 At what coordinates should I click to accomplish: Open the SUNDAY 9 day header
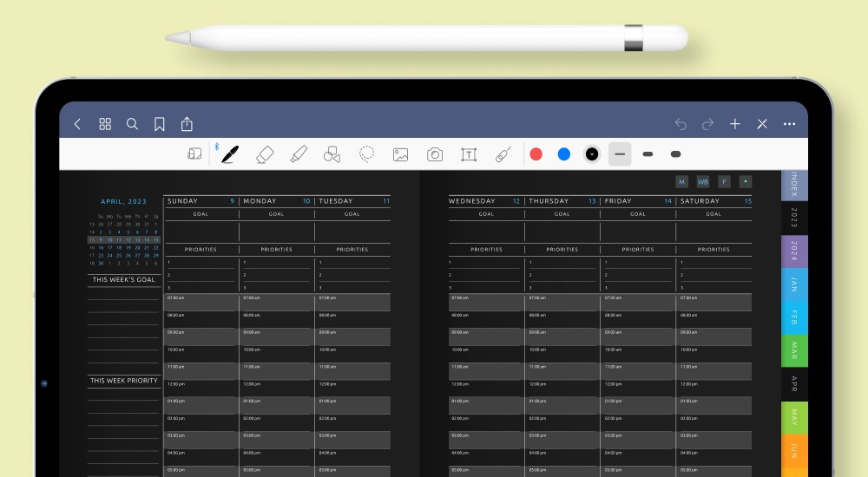click(201, 201)
